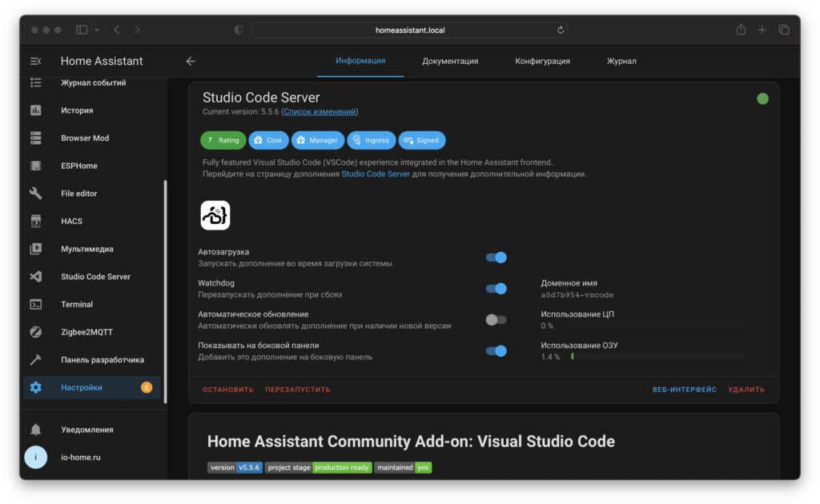Click the Настройки notification badge 6
Screen dimensions: 820x504
(146, 387)
